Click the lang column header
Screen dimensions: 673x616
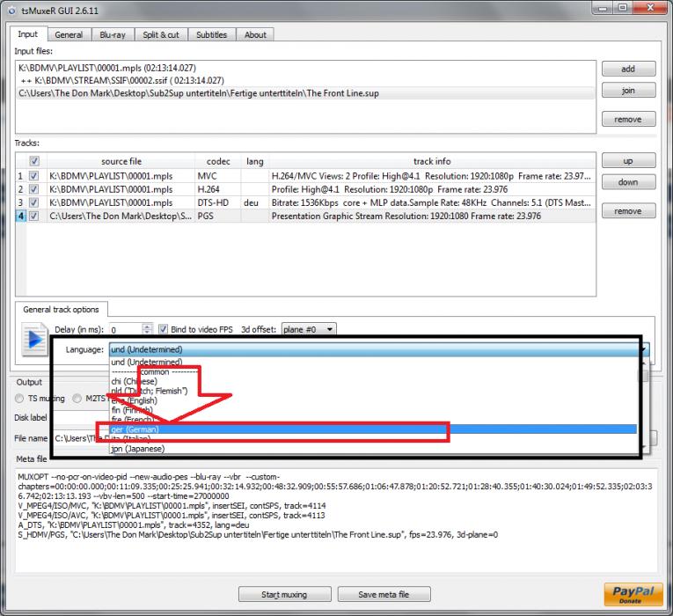click(x=255, y=161)
